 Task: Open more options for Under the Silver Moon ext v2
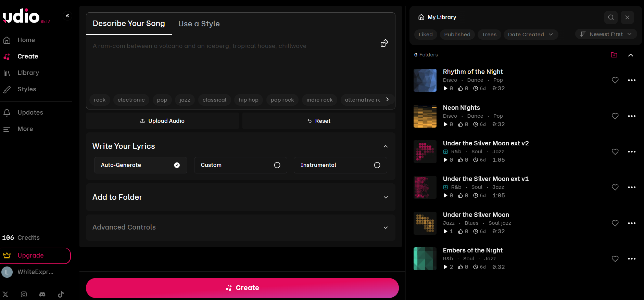point(632,152)
